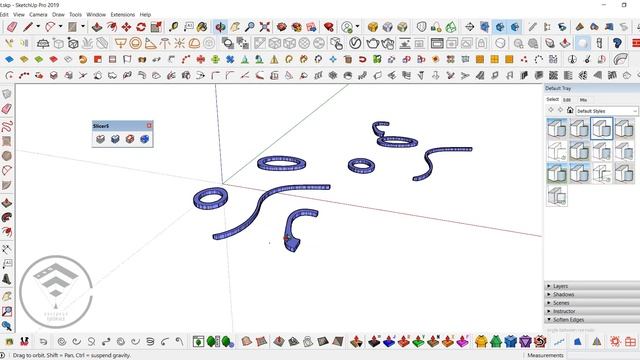The width and height of the screenshot is (640, 360).
Task: Expand the Layers panel
Action: (x=592, y=286)
